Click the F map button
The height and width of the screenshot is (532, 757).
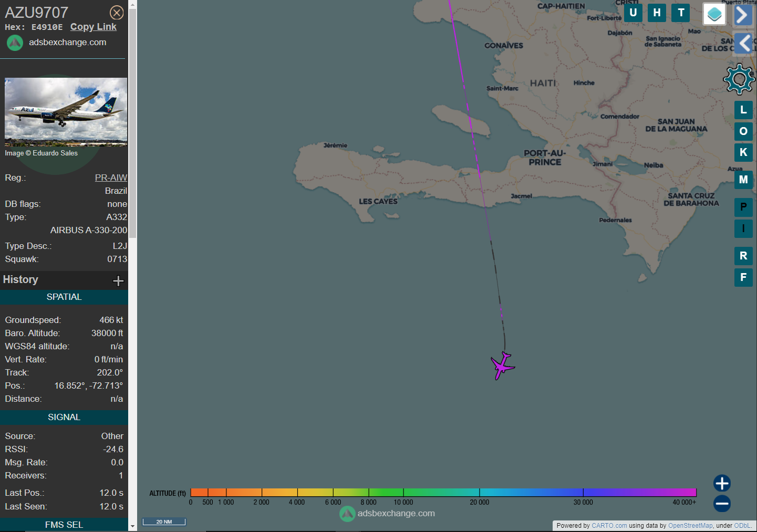[x=743, y=277]
